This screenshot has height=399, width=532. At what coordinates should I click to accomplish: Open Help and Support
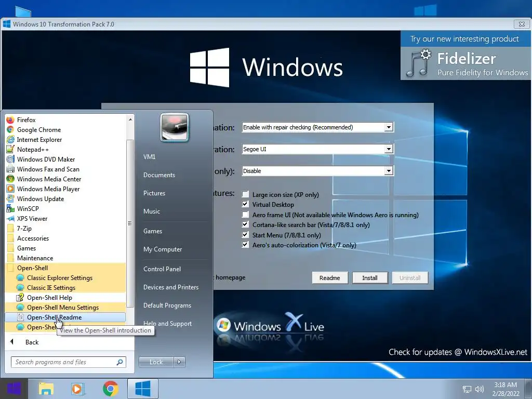click(x=167, y=324)
